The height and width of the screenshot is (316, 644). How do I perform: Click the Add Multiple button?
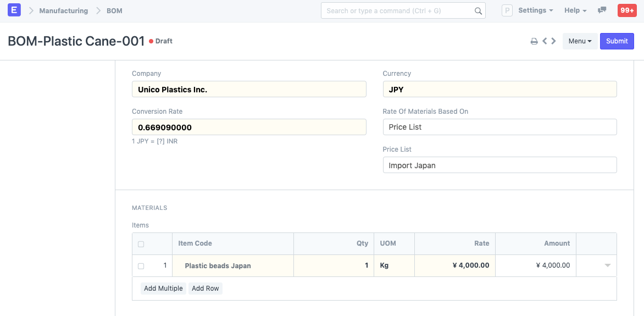click(x=163, y=289)
